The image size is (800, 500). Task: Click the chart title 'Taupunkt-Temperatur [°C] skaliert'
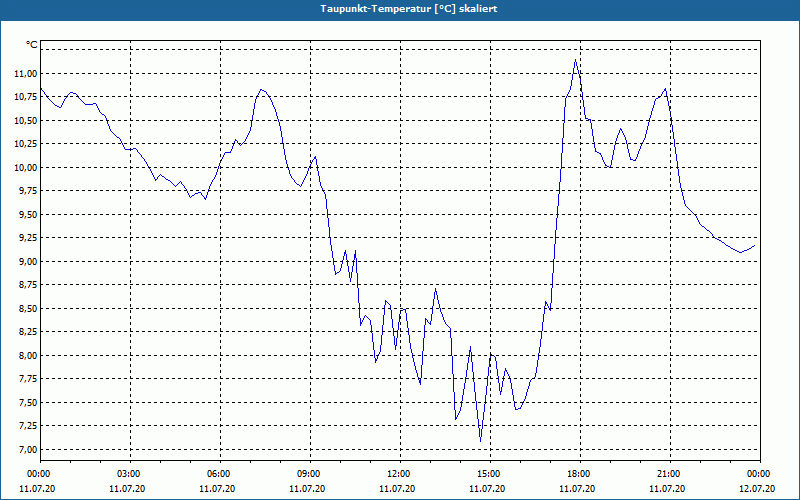pyautogui.click(x=409, y=9)
